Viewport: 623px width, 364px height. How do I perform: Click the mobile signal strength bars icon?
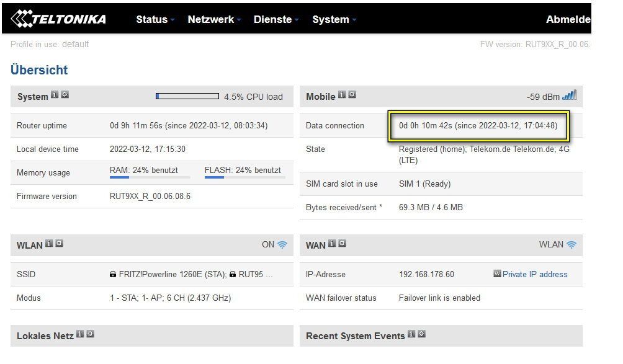pyautogui.click(x=569, y=95)
